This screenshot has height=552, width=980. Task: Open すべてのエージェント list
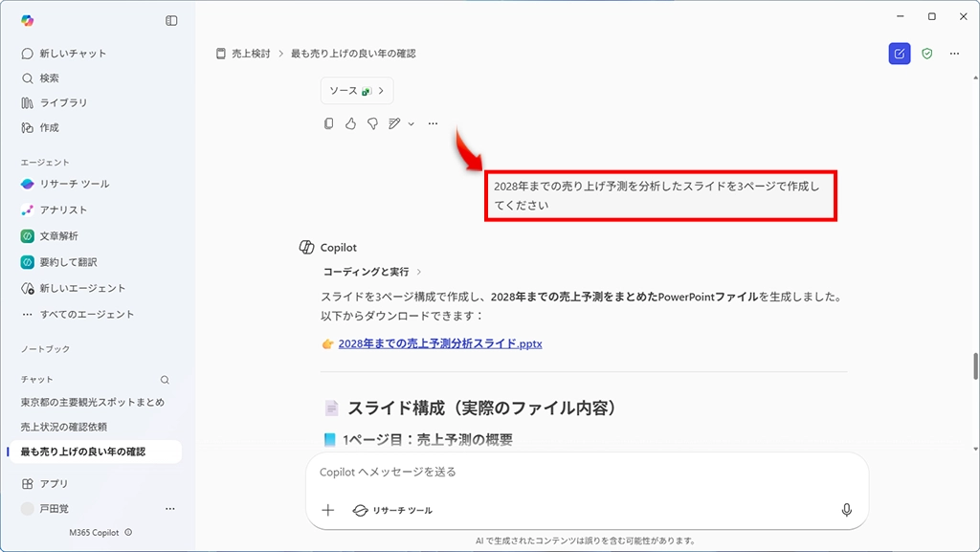pyautogui.click(x=86, y=314)
